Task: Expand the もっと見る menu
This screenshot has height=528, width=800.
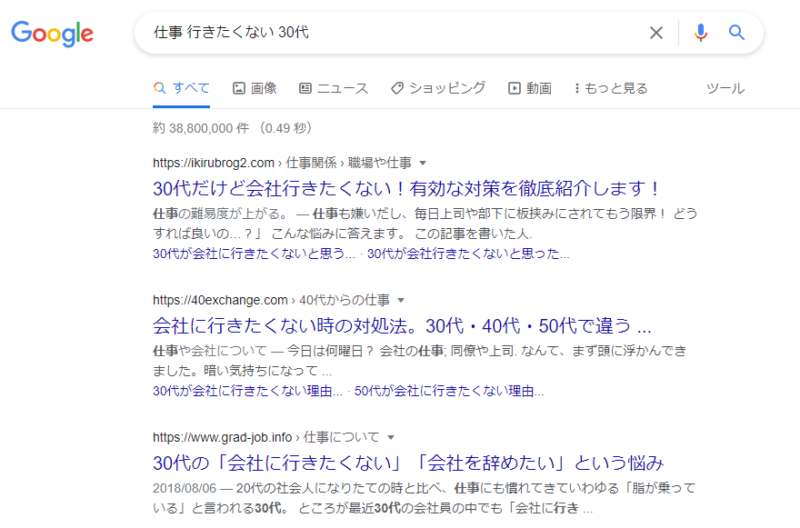Action: point(611,88)
